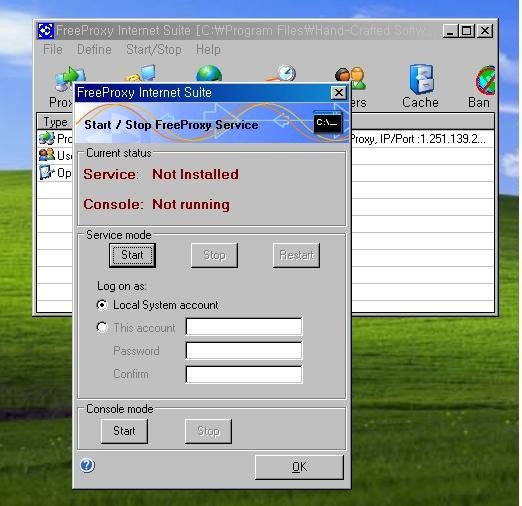Click the Type column header
This screenshot has height=506, width=522.
55,122
